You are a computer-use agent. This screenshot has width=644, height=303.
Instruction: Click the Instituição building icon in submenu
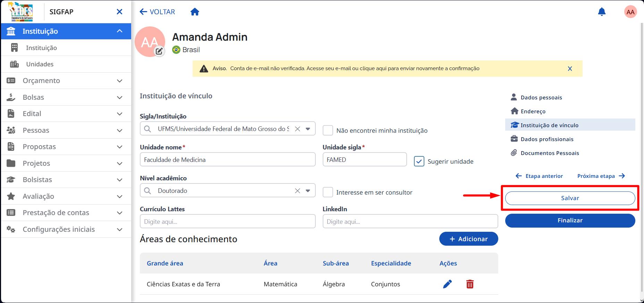point(14,48)
